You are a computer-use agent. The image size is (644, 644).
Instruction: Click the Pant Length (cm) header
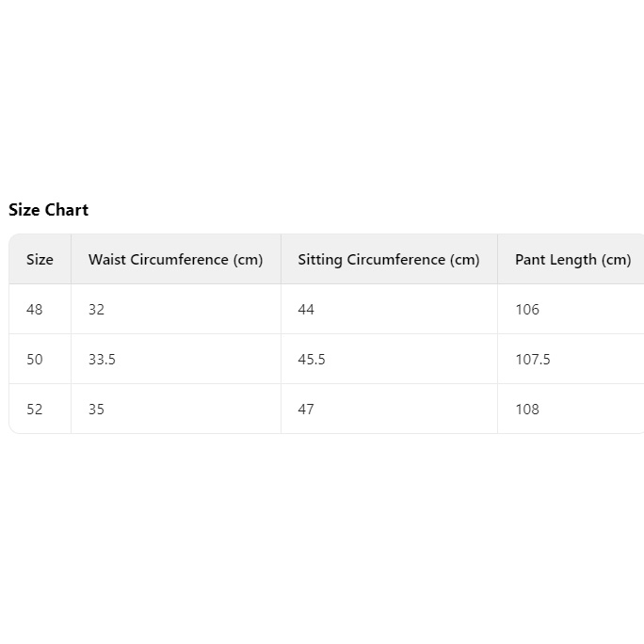[571, 259]
